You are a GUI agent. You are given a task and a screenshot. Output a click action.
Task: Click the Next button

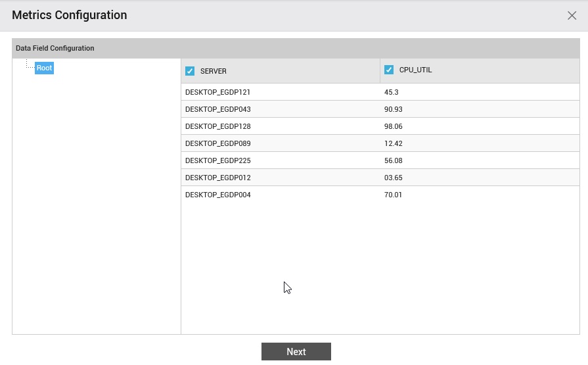(x=296, y=351)
